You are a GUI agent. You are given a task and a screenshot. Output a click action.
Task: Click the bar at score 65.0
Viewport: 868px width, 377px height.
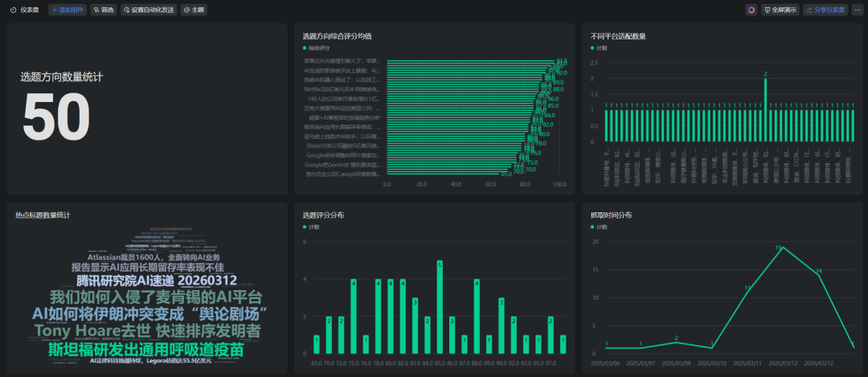click(x=317, y=344)
